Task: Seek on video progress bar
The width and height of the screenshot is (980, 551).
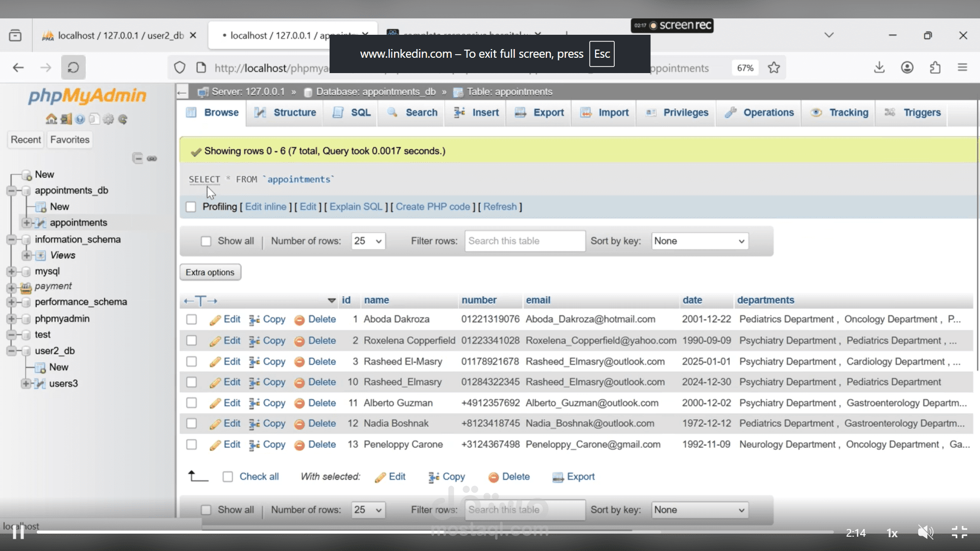Action: 434,532
